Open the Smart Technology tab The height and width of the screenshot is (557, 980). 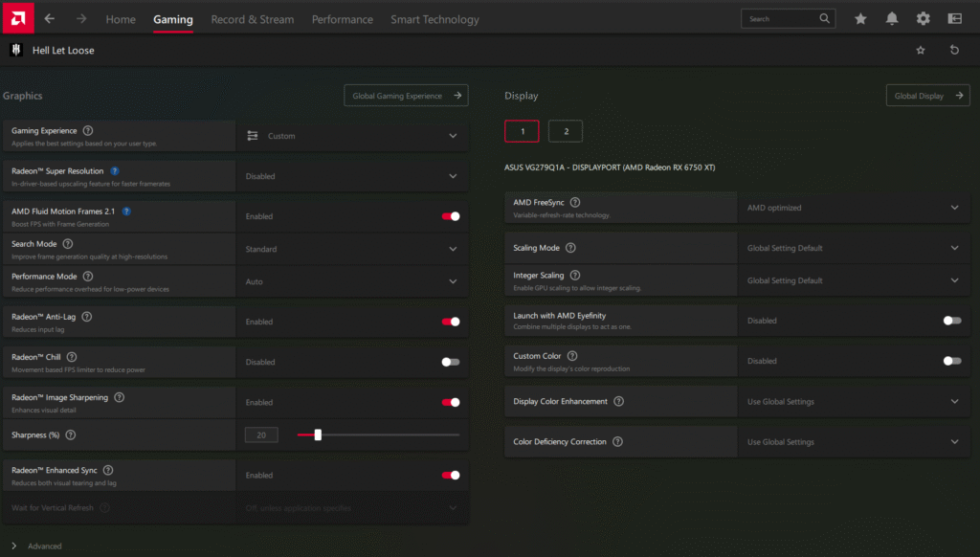[x=435, y=19]
